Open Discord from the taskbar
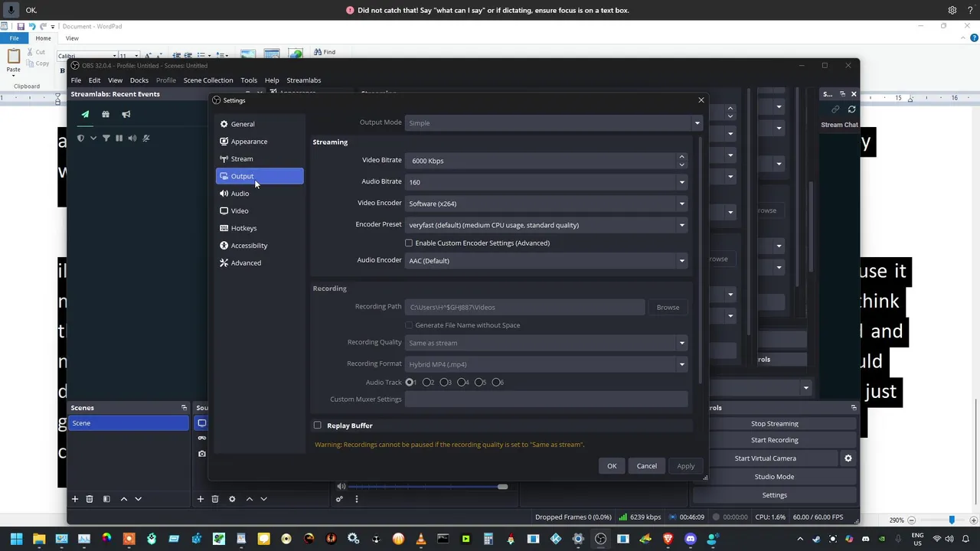 691,539
